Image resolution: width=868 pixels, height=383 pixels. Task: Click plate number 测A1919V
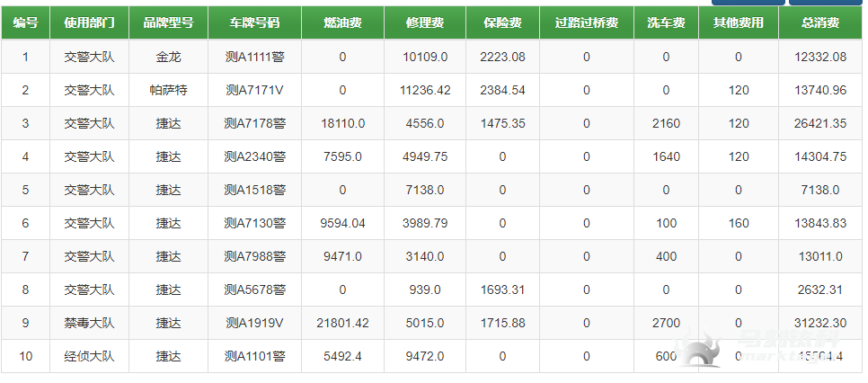[x=254, y=323]
